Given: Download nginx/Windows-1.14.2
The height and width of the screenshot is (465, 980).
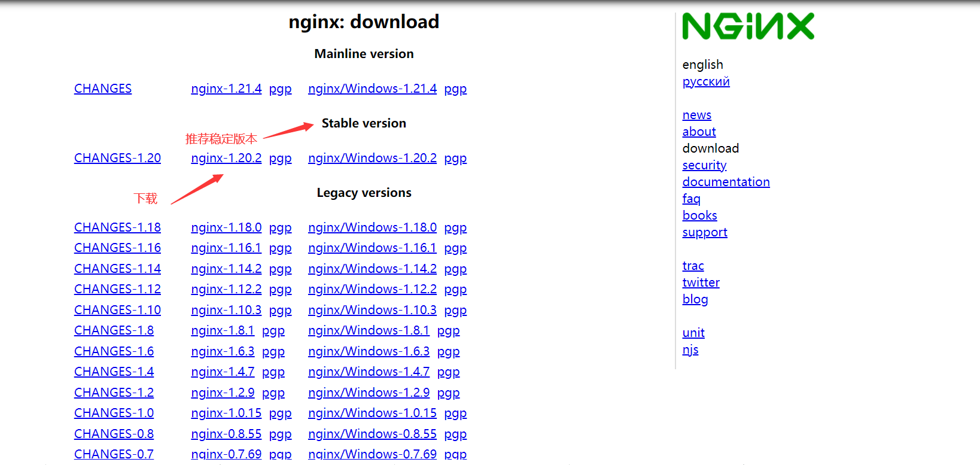Looking at the screenshot, I should click(372, 269).
